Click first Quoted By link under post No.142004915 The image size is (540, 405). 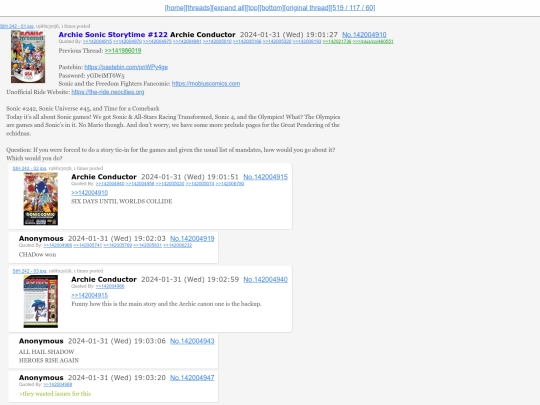110,184
